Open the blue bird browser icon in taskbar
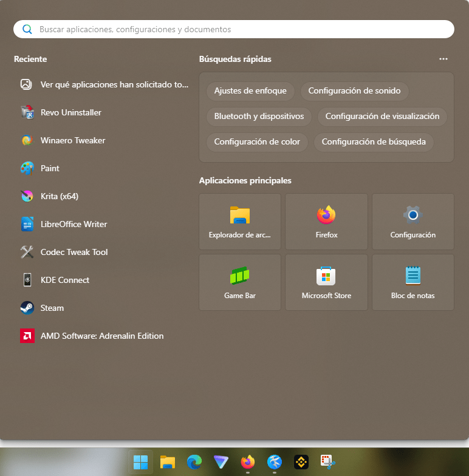 pyautogui.click(x=275, y=462)
